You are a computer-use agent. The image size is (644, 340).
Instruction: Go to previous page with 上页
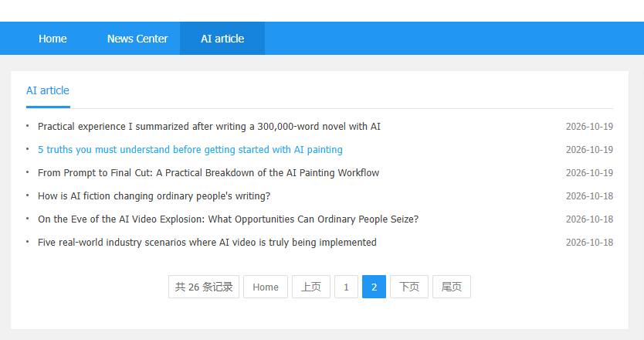(311, 287)
